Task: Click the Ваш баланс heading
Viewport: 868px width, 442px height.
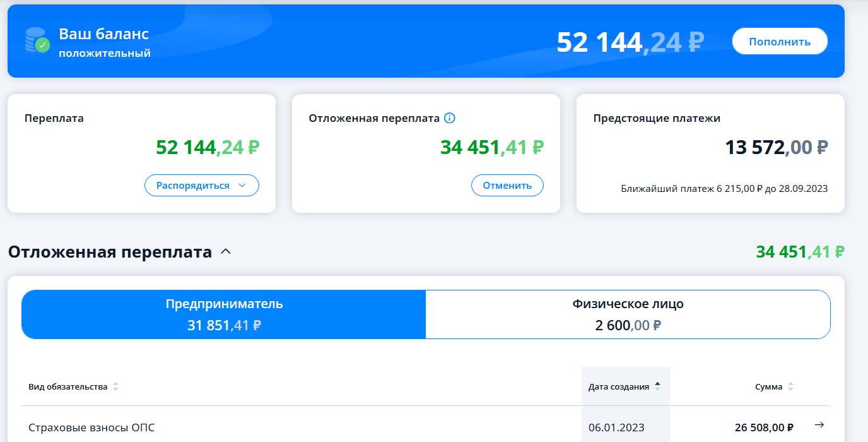Action: 104,33
